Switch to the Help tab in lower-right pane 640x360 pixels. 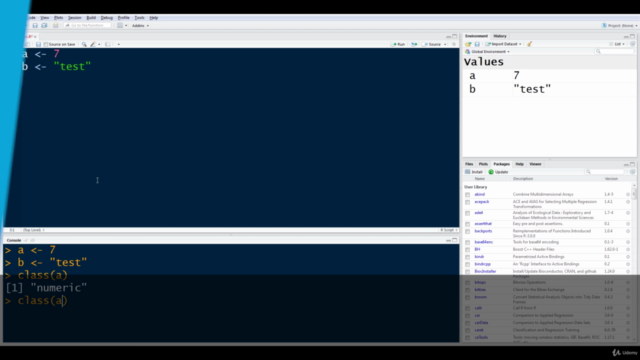click(519, 164)
